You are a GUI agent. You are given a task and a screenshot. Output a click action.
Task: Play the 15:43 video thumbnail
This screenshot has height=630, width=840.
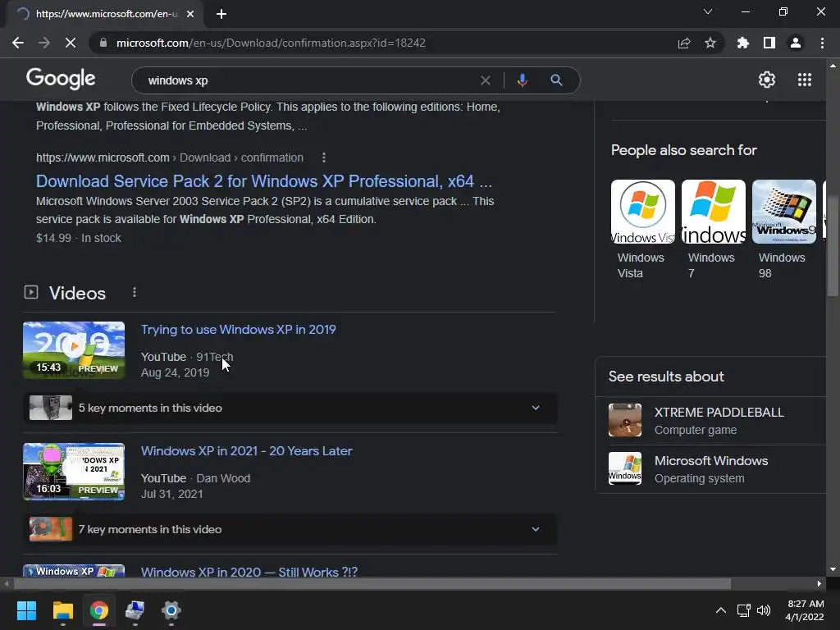coord(74,350)
